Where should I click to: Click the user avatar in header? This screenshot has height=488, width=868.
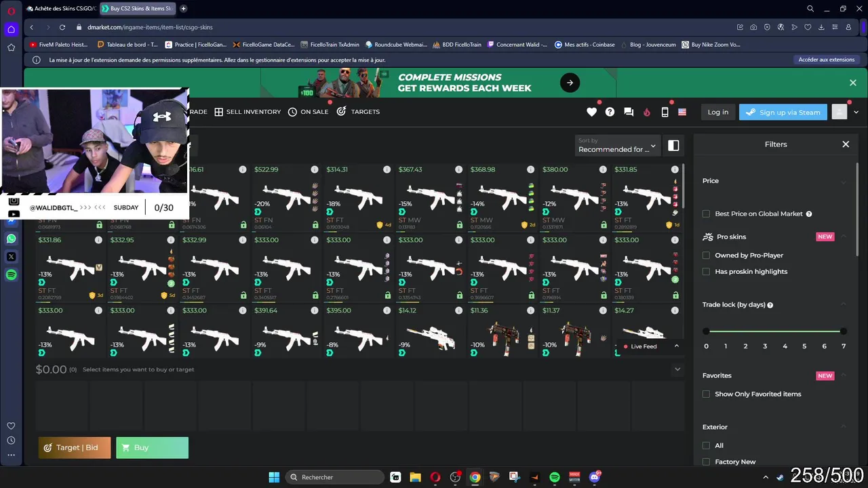pos(840,112)
